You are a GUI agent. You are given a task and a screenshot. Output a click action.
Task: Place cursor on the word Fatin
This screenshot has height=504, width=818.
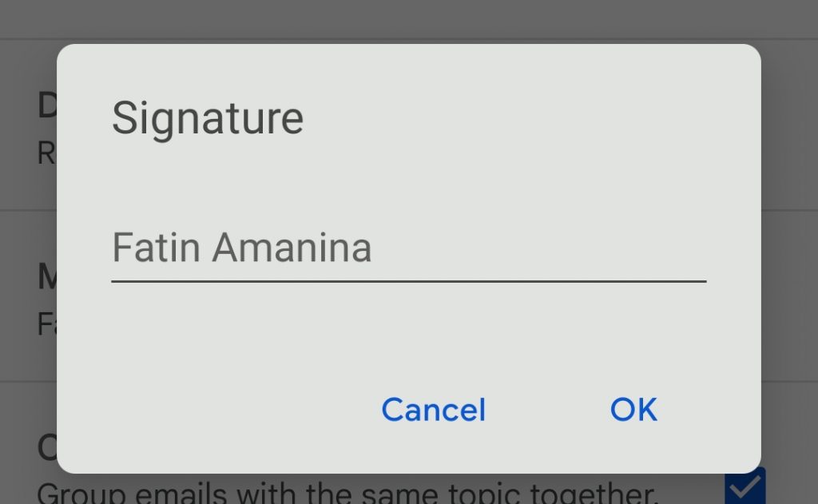coord(156,248)
